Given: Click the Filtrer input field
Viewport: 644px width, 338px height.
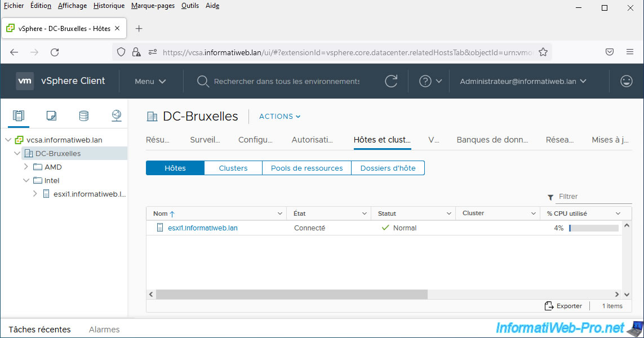Looking at the screenshot, I should tap(593, 197).
